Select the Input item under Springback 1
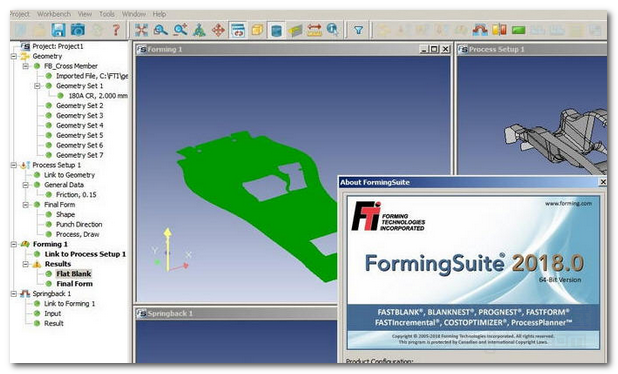The width and height of the screenshot is (618, 374). pos(52,313)
